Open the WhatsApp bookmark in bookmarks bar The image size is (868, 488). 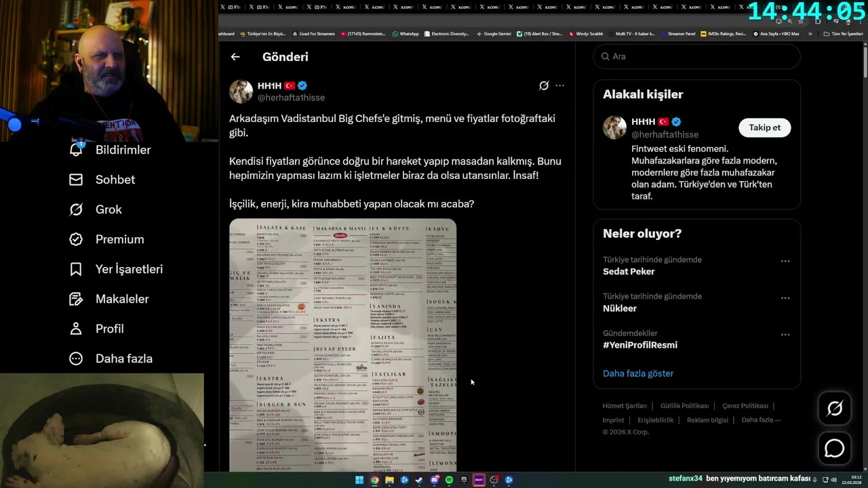pyautogui.click(x=406, y=33)
